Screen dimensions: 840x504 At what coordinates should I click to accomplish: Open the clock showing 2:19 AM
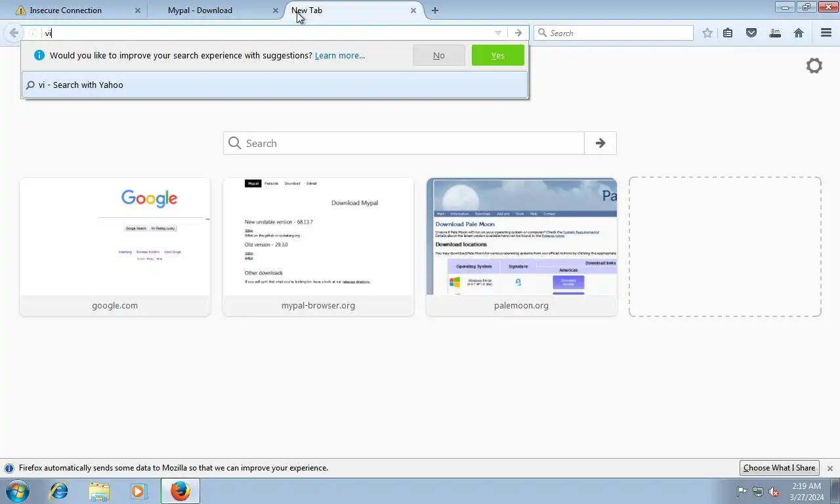(x=807, y=492)
